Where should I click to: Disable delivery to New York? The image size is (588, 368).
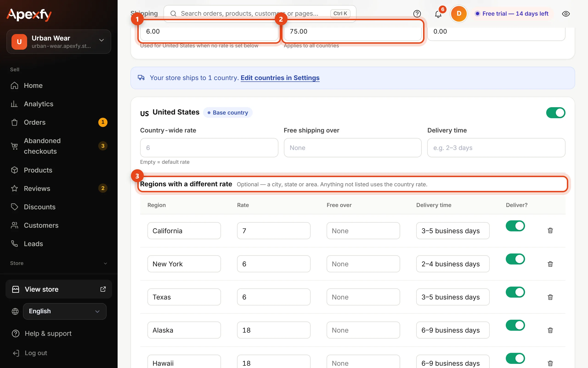(515, 259)
